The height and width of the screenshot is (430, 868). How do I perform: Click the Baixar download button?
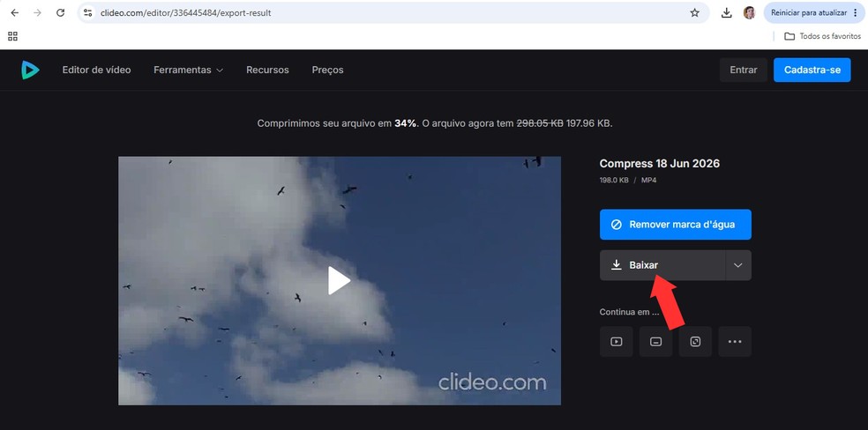[x=662, y=265]
